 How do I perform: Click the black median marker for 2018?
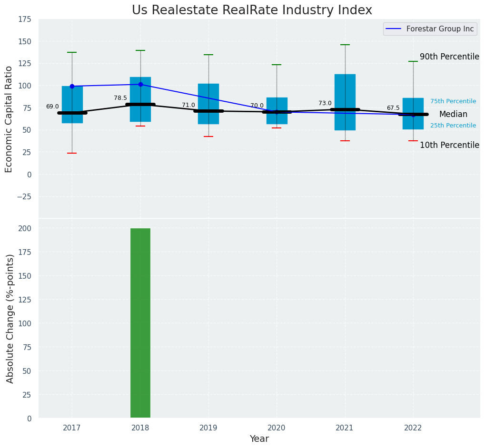[x=140, y=104]
